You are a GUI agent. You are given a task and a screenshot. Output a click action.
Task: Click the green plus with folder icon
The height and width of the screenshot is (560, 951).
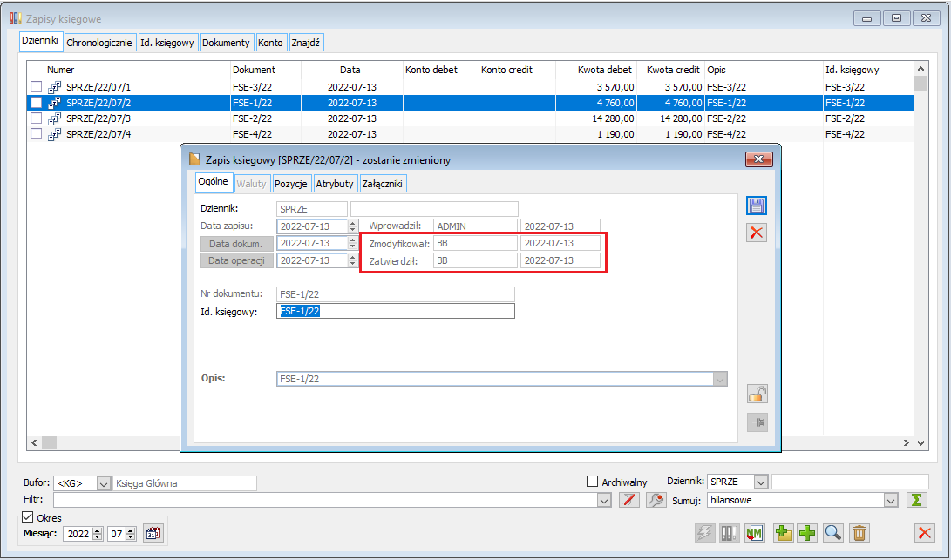pyautogui.click(x=783, y=533)
